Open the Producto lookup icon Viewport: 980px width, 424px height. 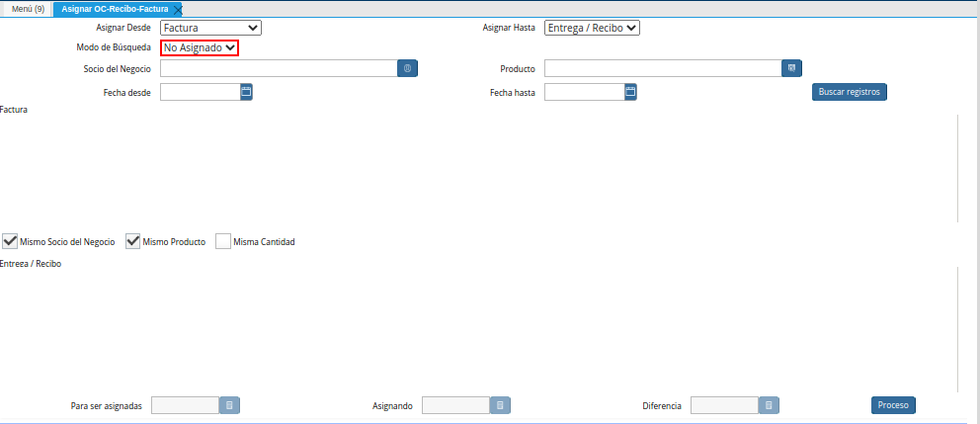pyautogui.click(x=791, y=68)
